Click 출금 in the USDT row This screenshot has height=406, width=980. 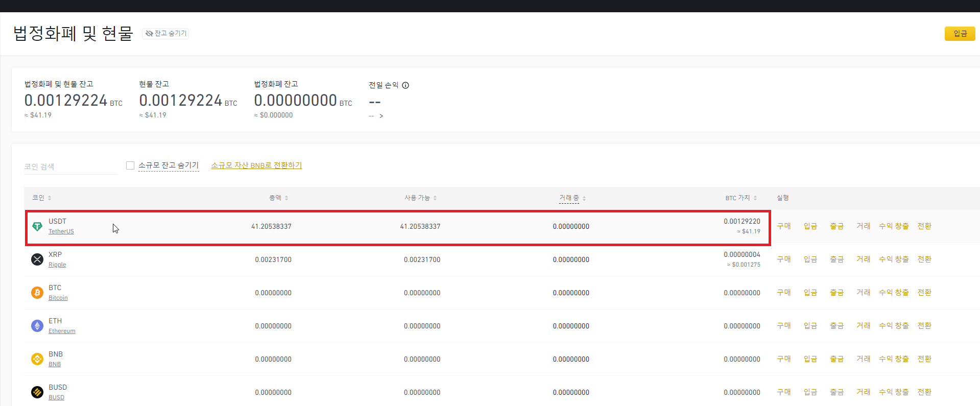[x=837, y=226]
